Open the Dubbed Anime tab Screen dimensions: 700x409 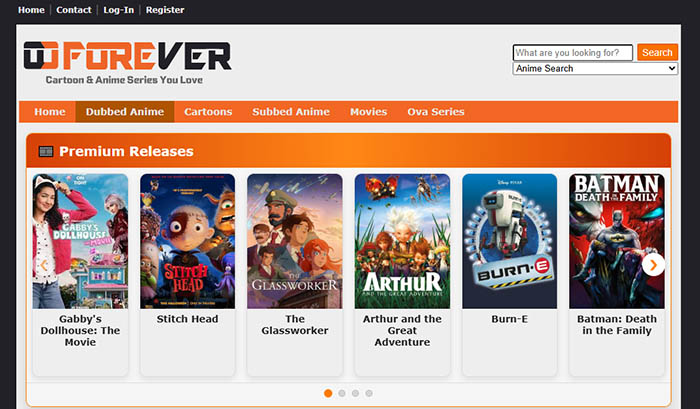(x=125, y=112)
